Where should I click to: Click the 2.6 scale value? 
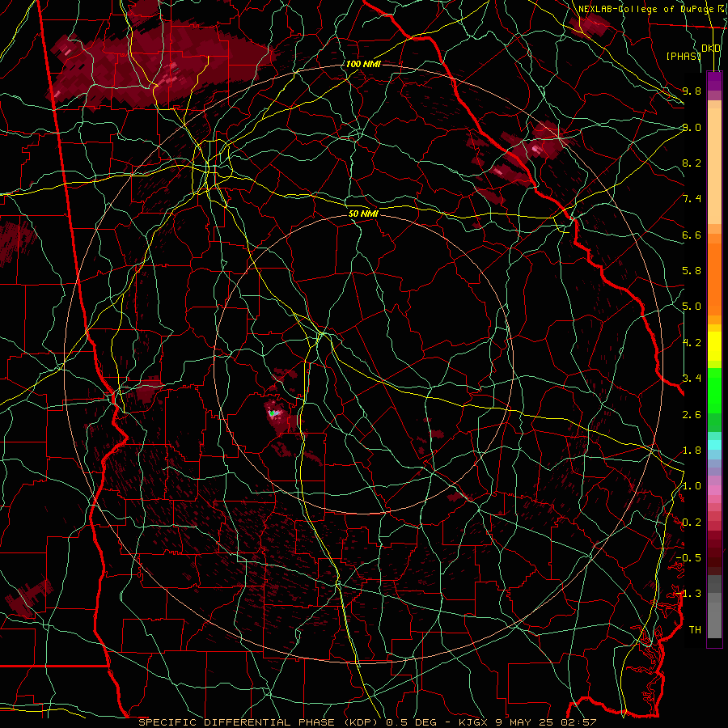[x=692, y=414]
